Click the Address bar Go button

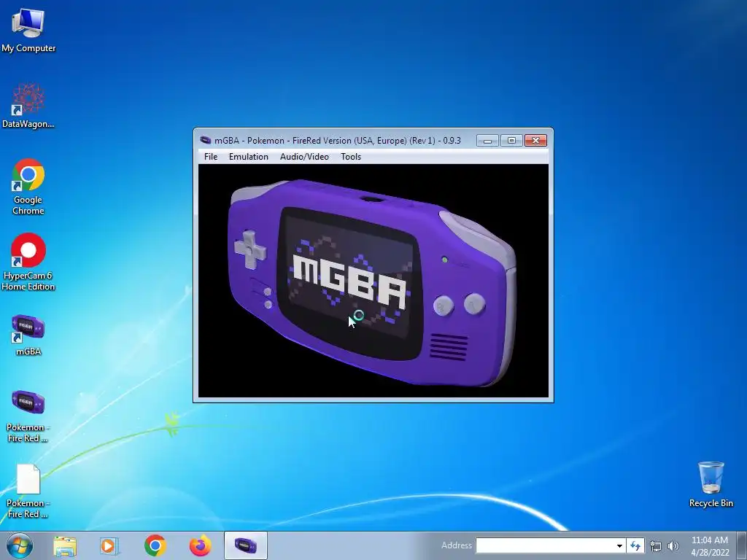[x=635, y=545]
